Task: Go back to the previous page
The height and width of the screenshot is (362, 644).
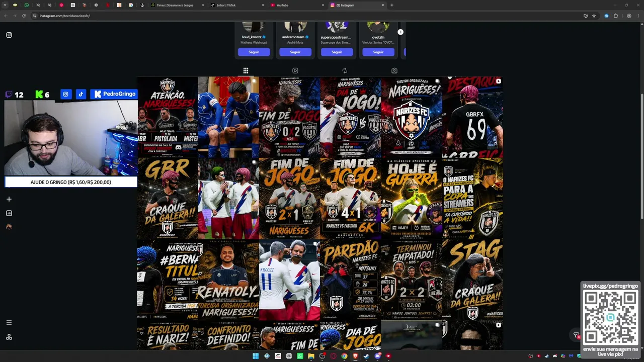Action: [x=6, y=16]
